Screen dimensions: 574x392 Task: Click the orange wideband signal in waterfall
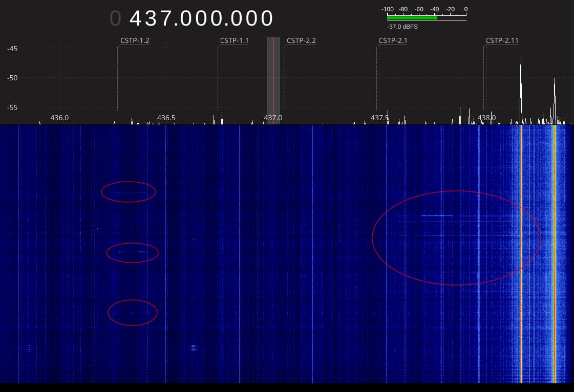pos(555,254)
